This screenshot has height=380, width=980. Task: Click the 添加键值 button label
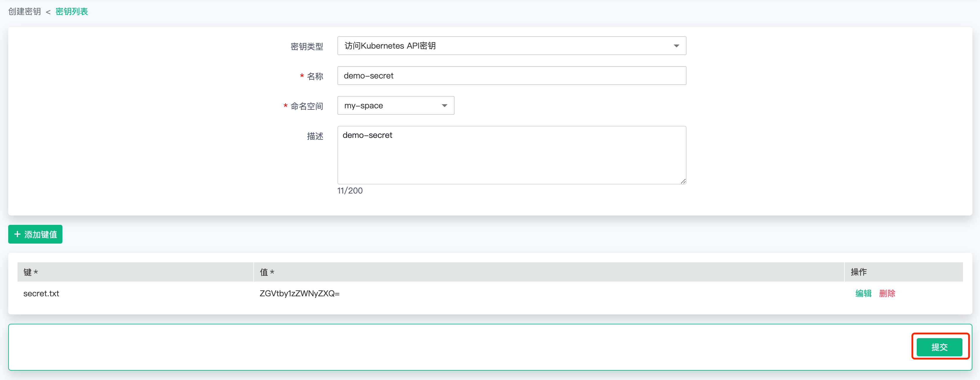pyautogui.click(x=41, y=235)
